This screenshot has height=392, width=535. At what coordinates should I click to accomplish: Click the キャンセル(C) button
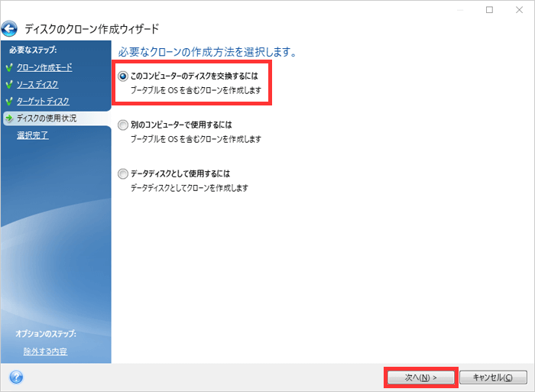tap(493, 377)
